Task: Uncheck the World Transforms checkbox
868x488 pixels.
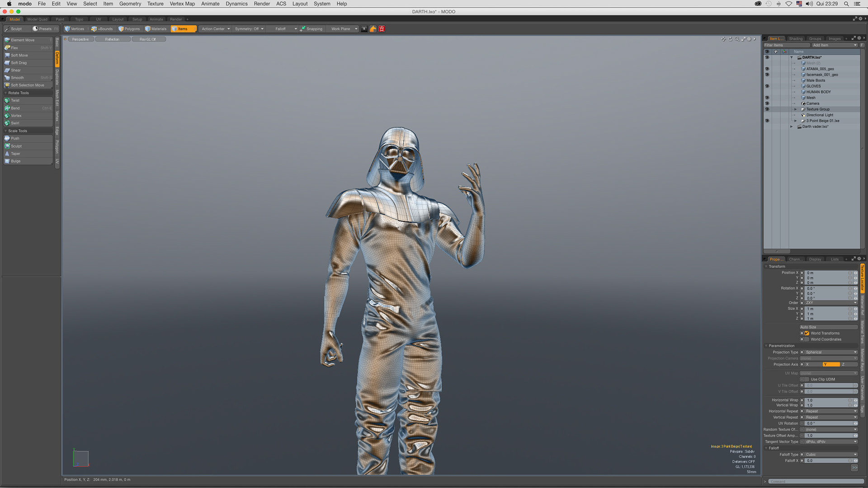Action: [807, 333]
